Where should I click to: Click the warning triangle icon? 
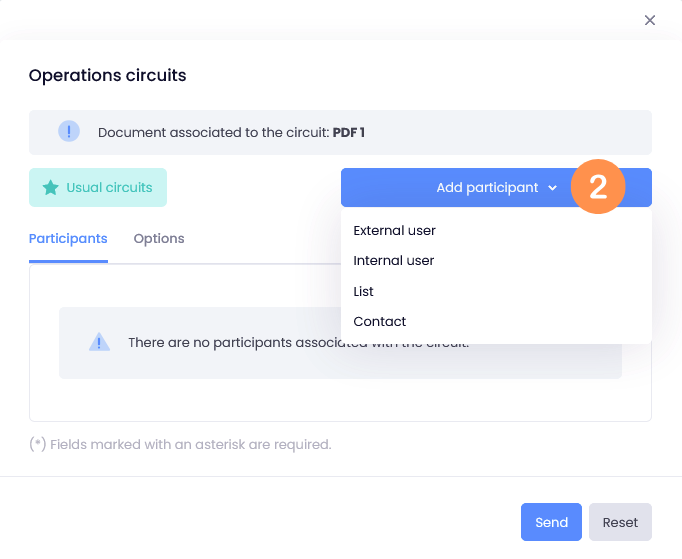tap(99, 342)
